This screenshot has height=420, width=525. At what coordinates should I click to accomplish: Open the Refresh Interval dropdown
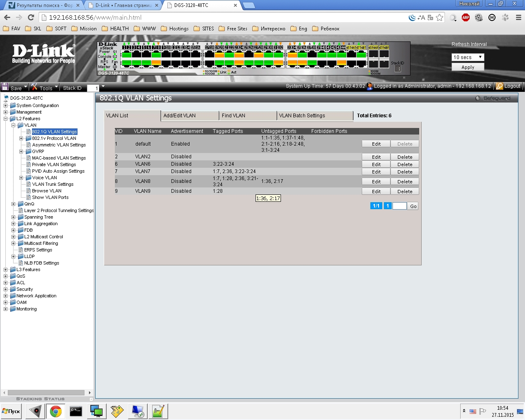(468, 57)
